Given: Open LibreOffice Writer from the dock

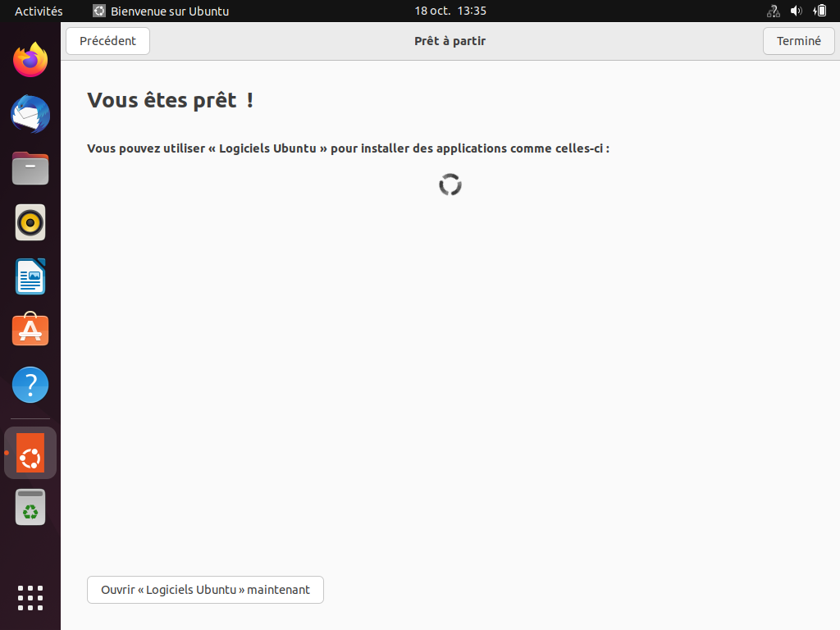Looking at the screenshot, I should (x=30, y=276).
